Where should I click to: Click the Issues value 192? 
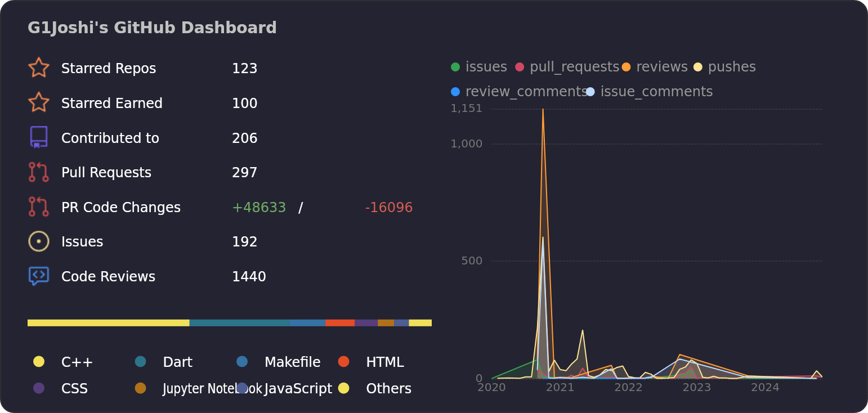click(244, 242)
